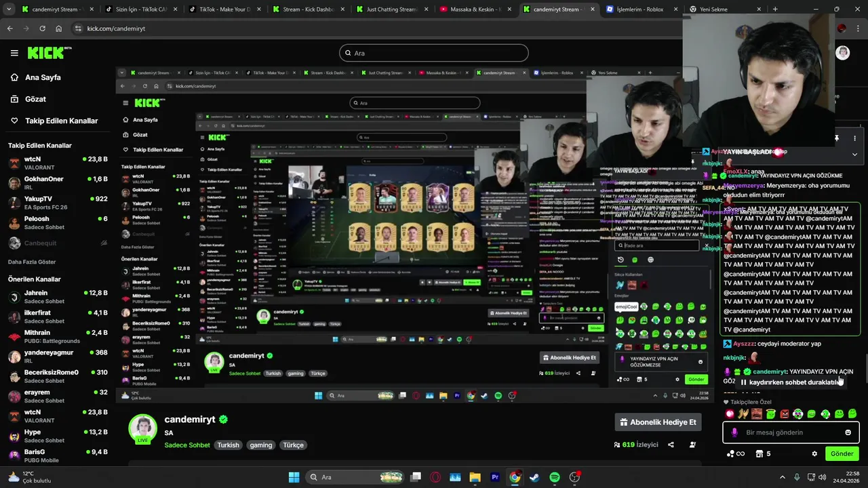Click the Turkish tag
This screenshot has width=868, height=488.
point(229,445)
